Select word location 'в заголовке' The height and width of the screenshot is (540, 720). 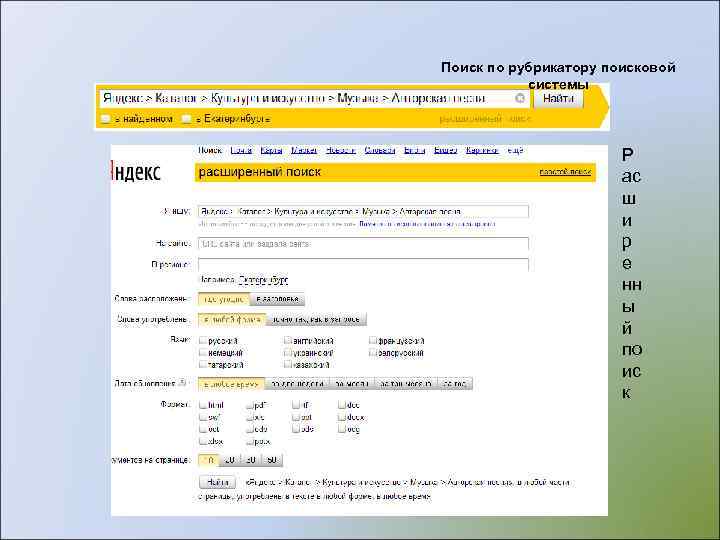click(277, 299)
